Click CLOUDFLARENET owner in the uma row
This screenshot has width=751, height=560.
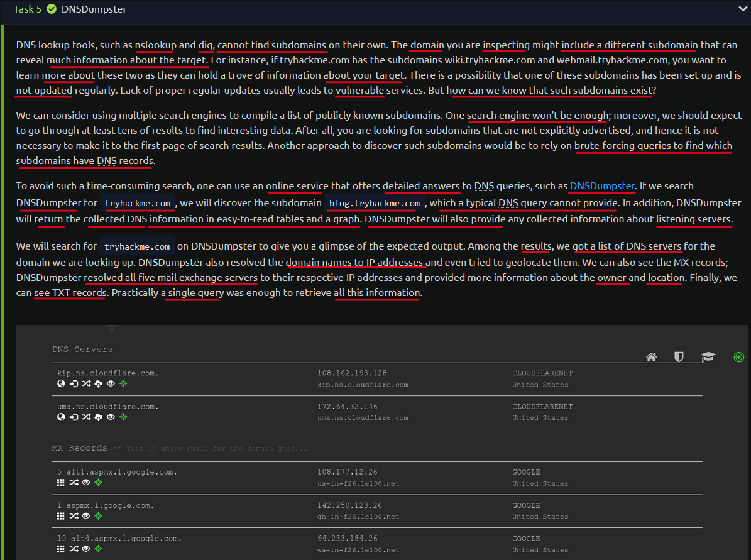click(542, 406)
